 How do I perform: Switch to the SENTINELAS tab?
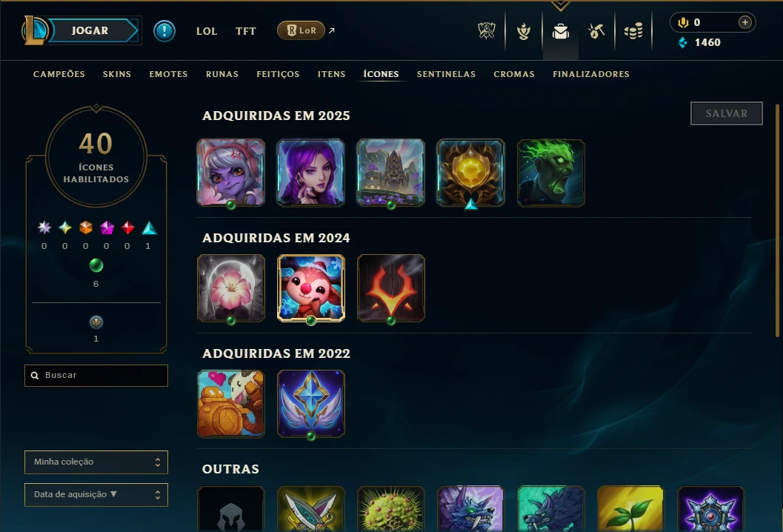(x=446, y=74)
